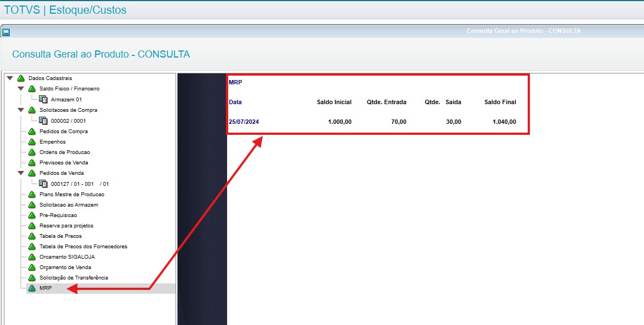644x325 pixels.
Task: Select the Pre-Requisicao tree item
Action: click(58, 215)
